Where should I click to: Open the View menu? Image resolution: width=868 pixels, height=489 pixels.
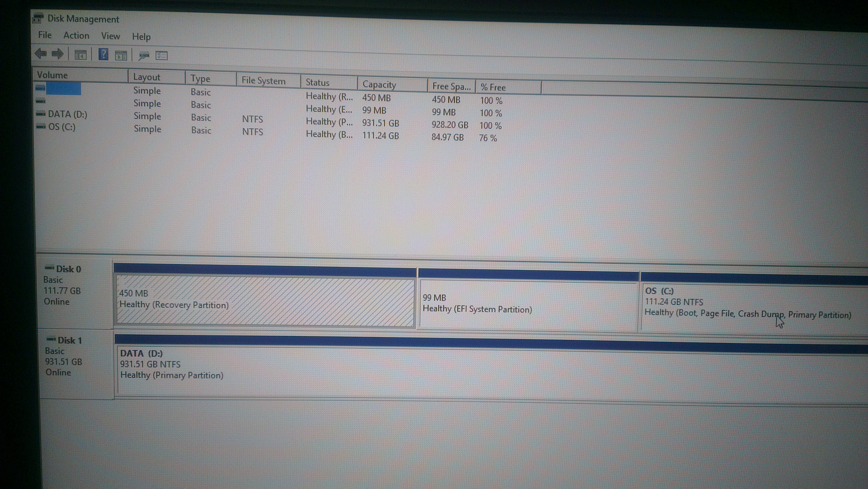pos(111,36)
